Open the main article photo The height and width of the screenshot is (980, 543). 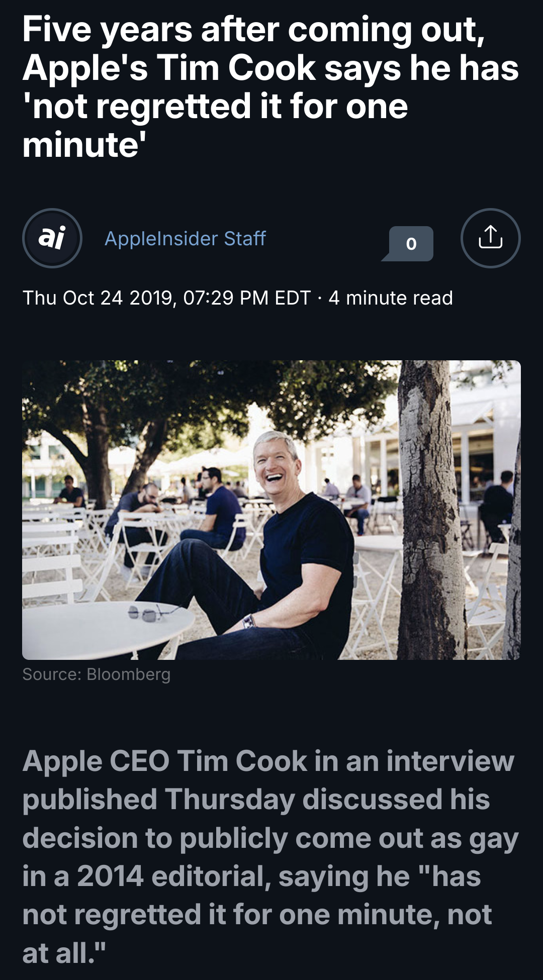click(x=271, y=510)
